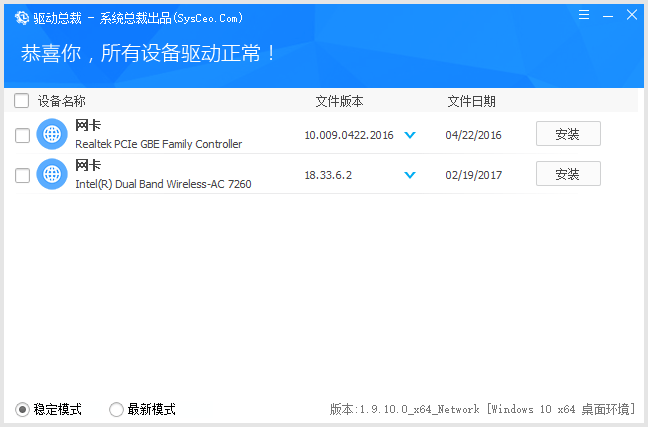Click the 设备名称 column header

(62, 101)
